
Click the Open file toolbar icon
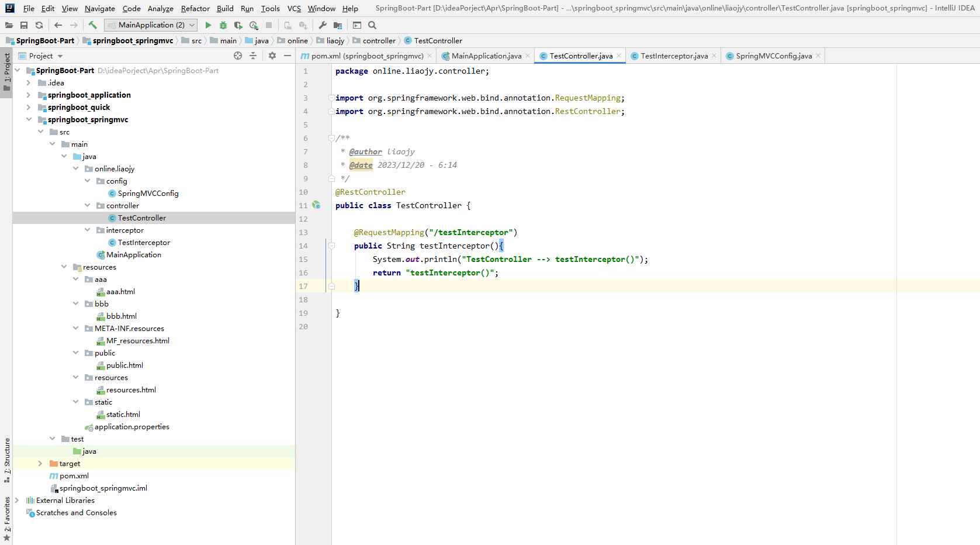coord(9,25)
